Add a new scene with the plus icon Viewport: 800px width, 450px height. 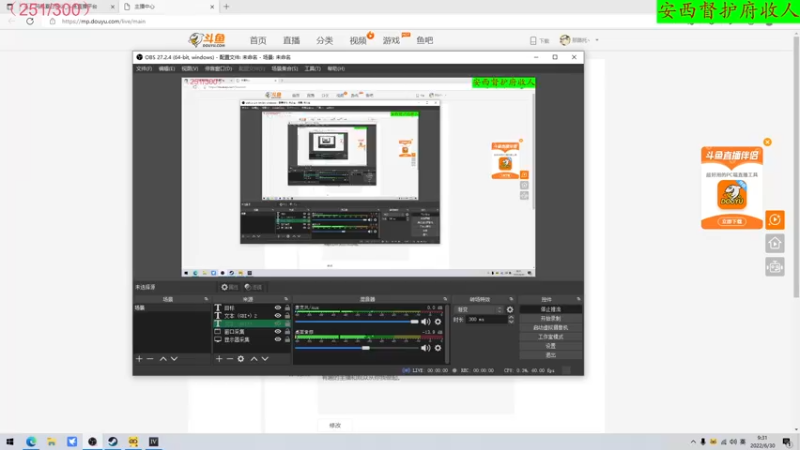[x=139, y=359]
